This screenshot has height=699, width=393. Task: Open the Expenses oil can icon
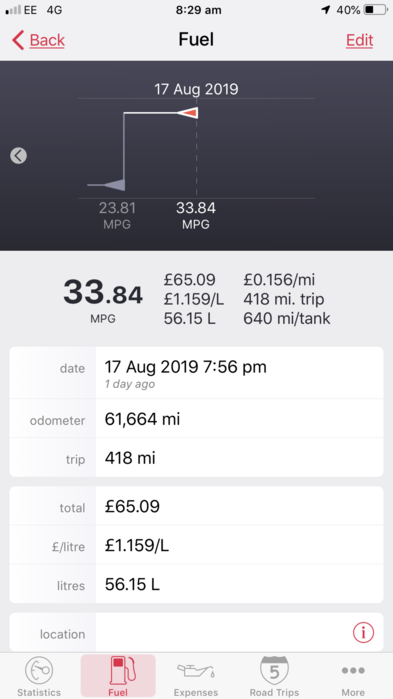196,670
